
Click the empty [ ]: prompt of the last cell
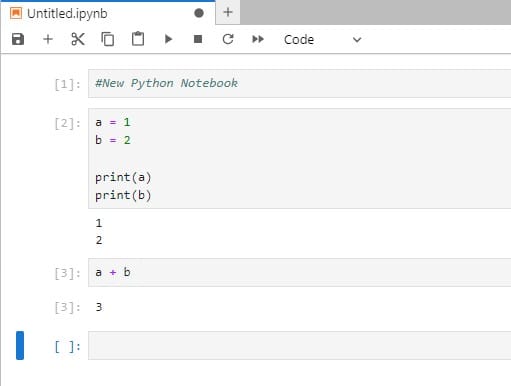tap(68, 347)
